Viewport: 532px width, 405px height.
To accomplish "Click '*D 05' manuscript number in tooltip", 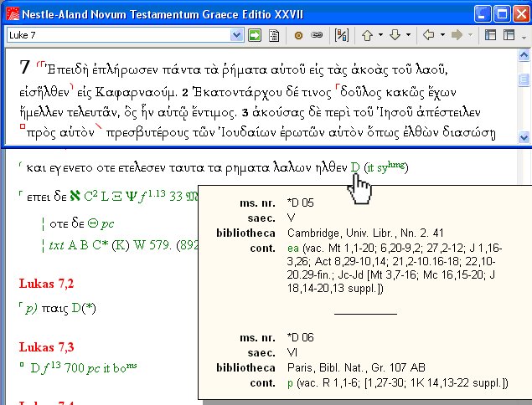I will [300, 202].
